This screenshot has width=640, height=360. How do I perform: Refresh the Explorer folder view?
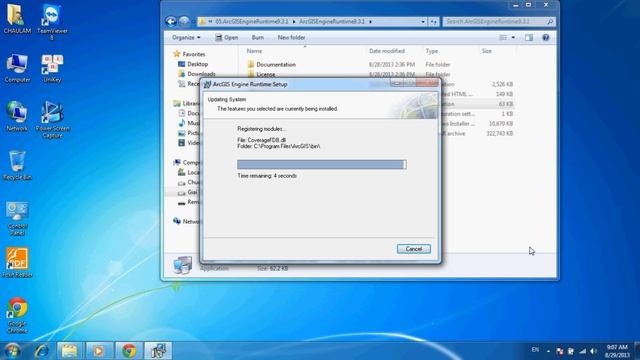point(434,22)
